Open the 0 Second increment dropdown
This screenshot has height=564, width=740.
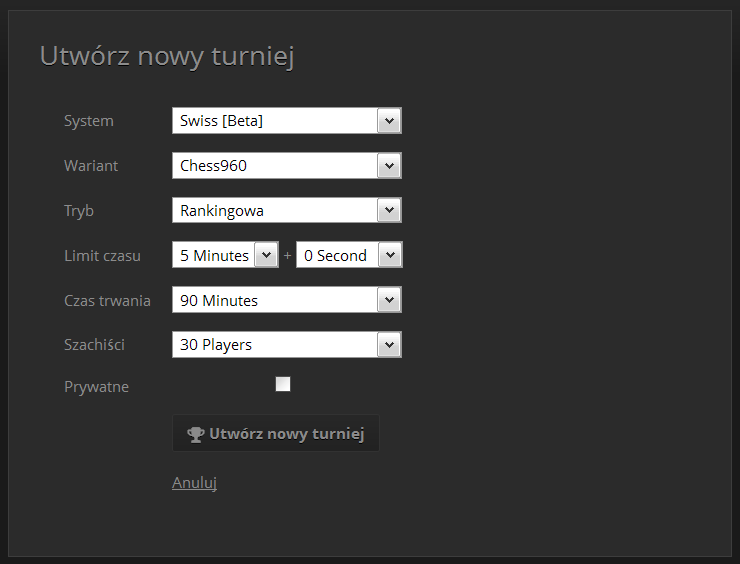pos(349,255)
